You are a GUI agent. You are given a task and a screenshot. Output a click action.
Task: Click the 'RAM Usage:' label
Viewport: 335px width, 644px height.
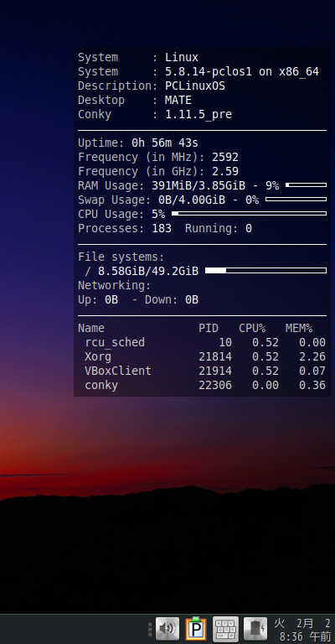[111, 186]
